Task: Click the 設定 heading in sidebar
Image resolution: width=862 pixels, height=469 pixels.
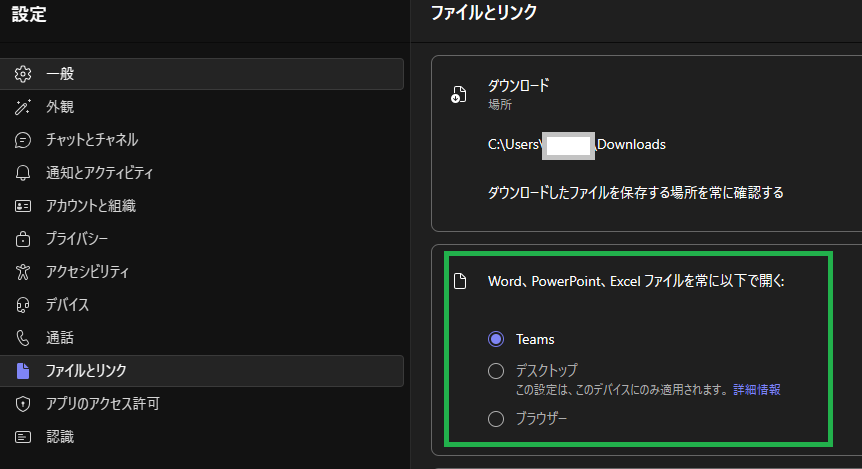Action: coord(29,14)
